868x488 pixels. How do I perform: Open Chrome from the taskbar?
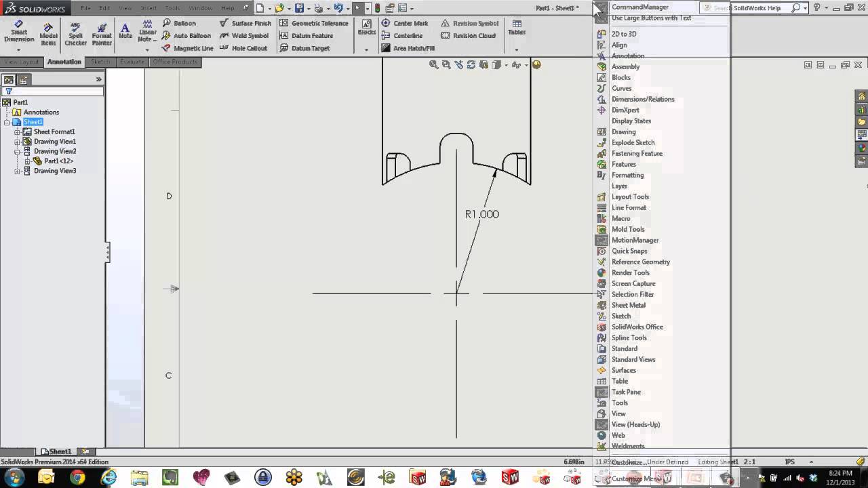pos(77,477)
